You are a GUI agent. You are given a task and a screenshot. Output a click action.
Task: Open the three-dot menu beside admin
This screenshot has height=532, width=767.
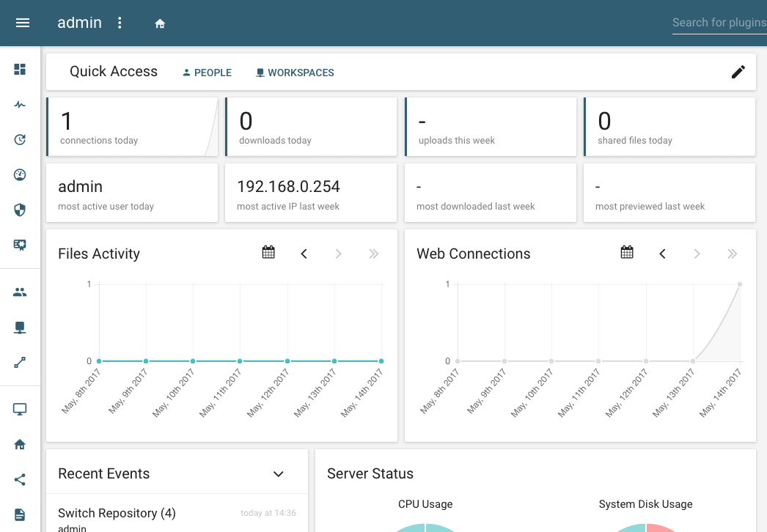click(x=120, y=23)
